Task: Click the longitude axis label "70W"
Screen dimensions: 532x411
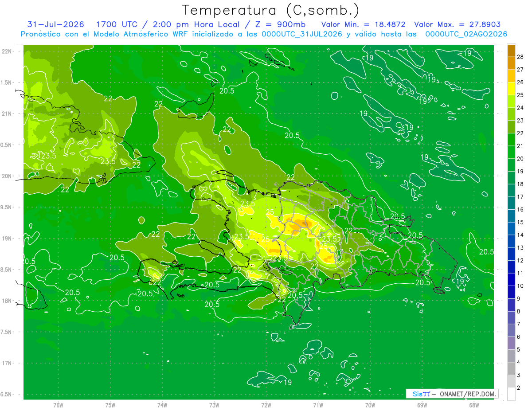Action: (x=370, y=405)
